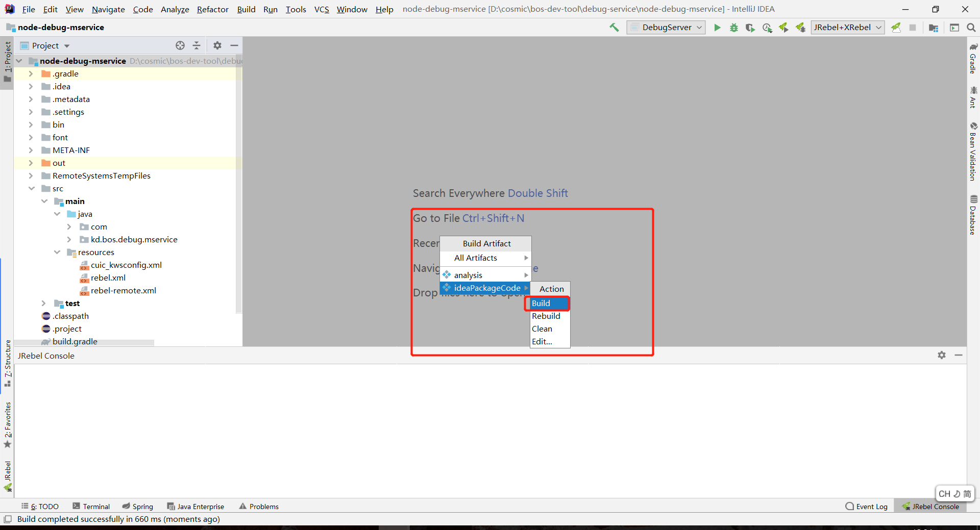Debug with JRebel rocket-bug icon
The width and height of the screenshot is (980, 530).
800,28
